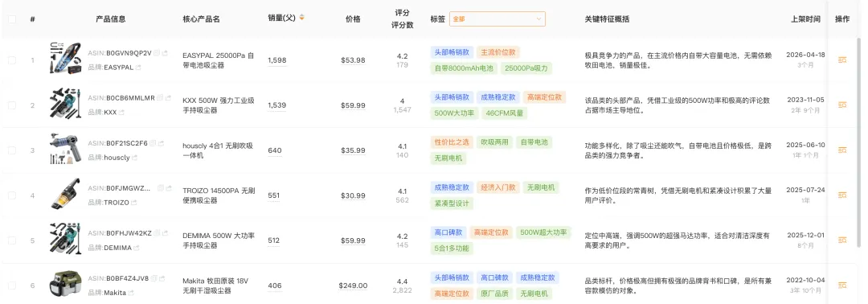Click listing date 2023-11-05
The image size is (868, 304).
pos(805,100)
